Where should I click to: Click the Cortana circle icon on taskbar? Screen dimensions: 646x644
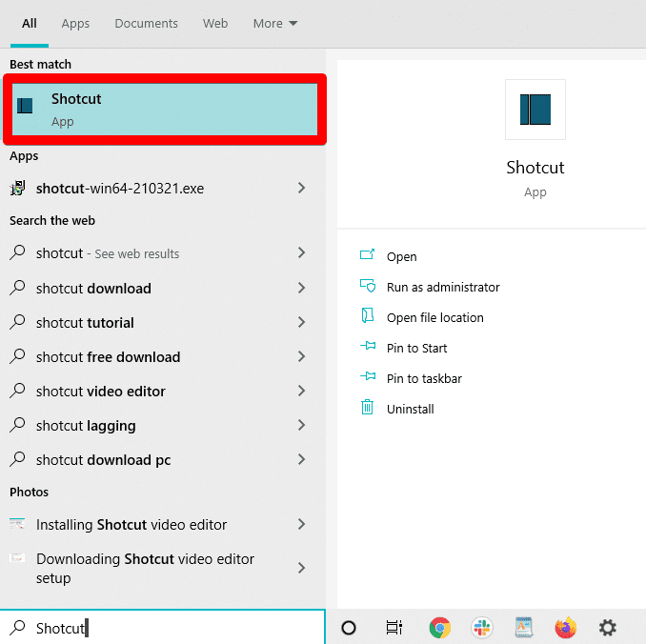[349, 628]
